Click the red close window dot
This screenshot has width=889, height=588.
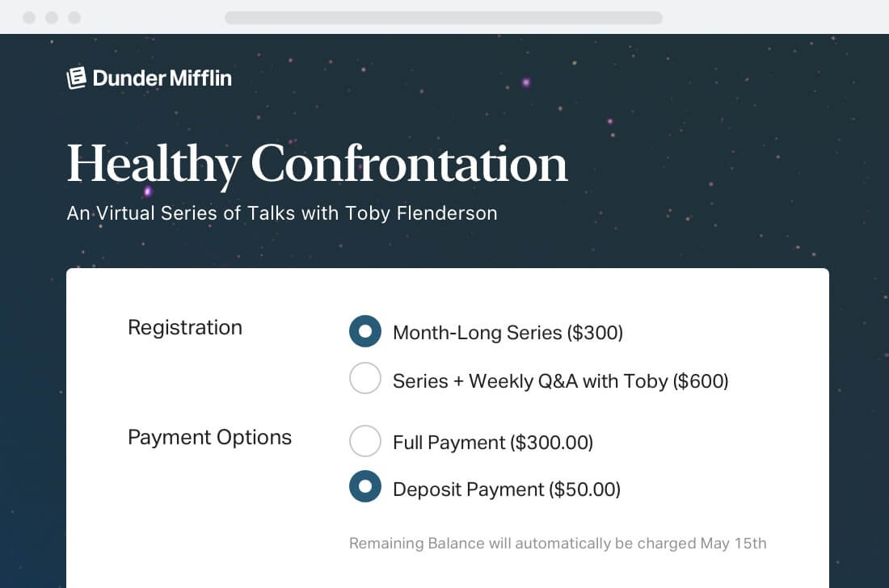(x=30, y=17)
